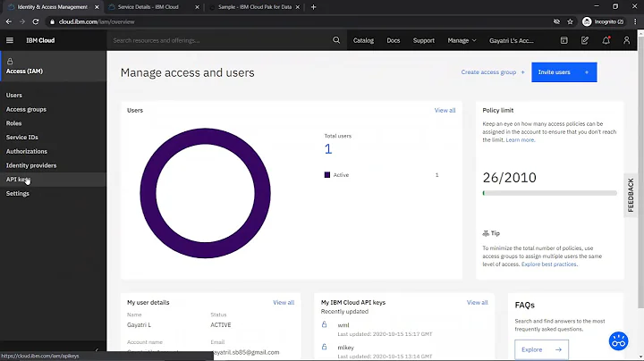644x361 pixels.
Task: Open Authorizations in the sidebar
Action: pos(26,151)
